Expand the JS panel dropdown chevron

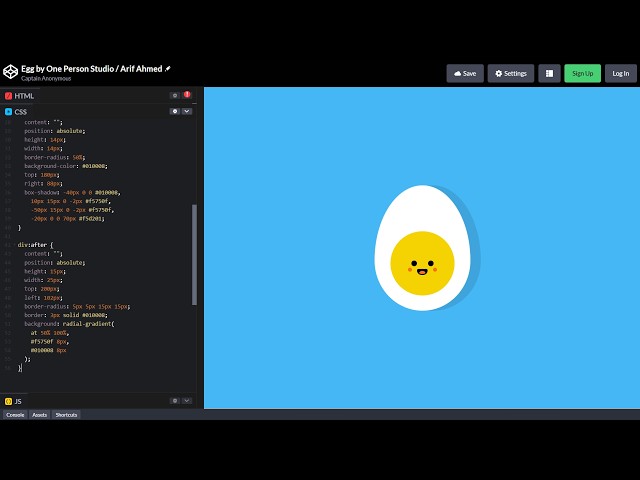[187, 401]
